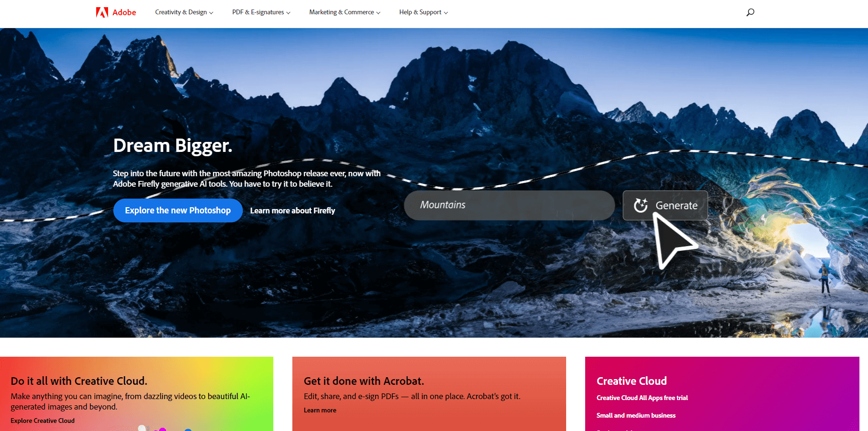Image resolution: width=868 pixels, height=431 pixels.
Task: Expand chevron beside PDF & E-signatures
Action: click(x=288, y=13)
